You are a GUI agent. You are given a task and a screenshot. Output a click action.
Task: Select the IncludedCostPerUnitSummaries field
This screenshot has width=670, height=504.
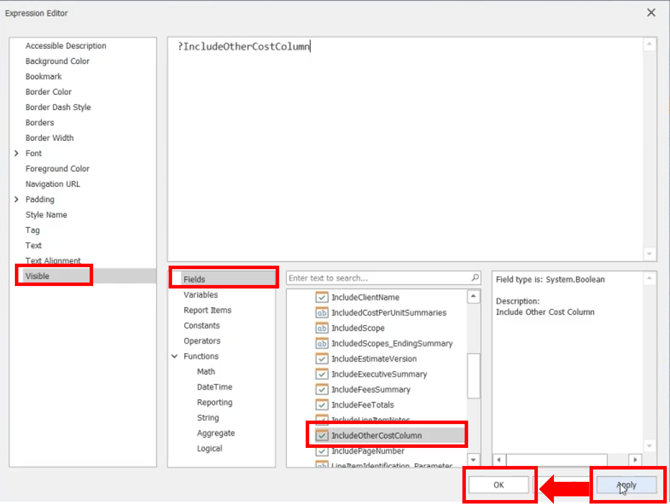[389, 313]
